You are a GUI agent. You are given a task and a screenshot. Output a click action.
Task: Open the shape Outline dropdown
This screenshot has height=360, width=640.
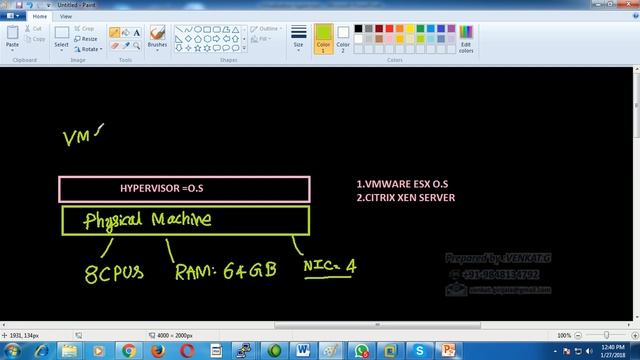(x=266, y=29)
